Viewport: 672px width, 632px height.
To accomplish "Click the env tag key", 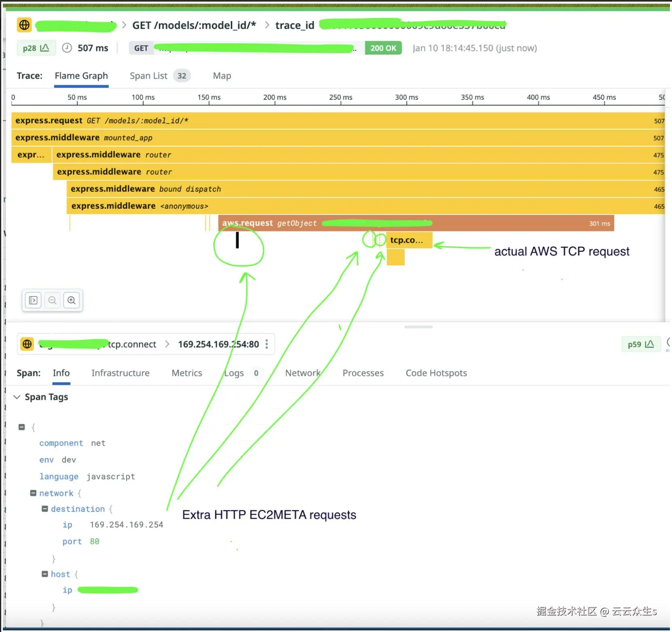I will tap(46, 460).
